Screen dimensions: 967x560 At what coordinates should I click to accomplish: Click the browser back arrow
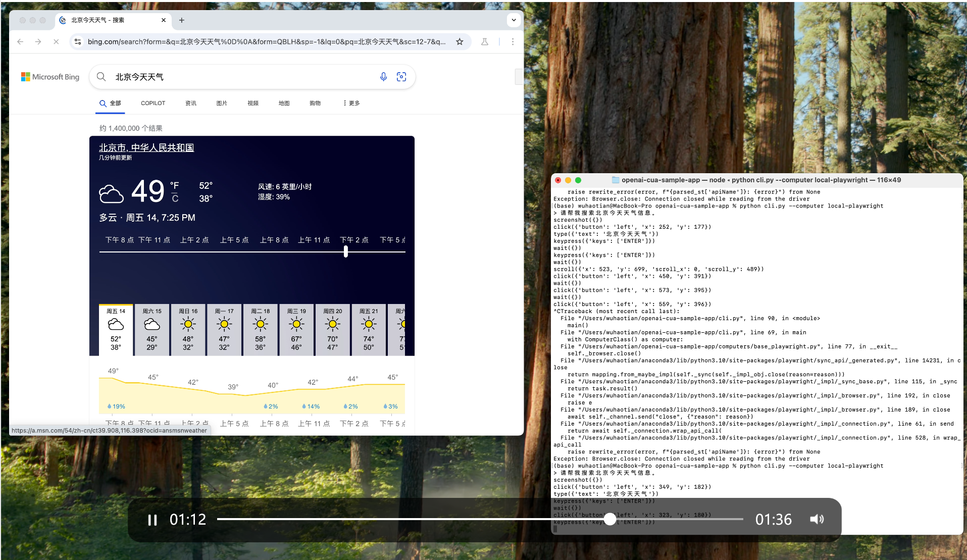20,41
